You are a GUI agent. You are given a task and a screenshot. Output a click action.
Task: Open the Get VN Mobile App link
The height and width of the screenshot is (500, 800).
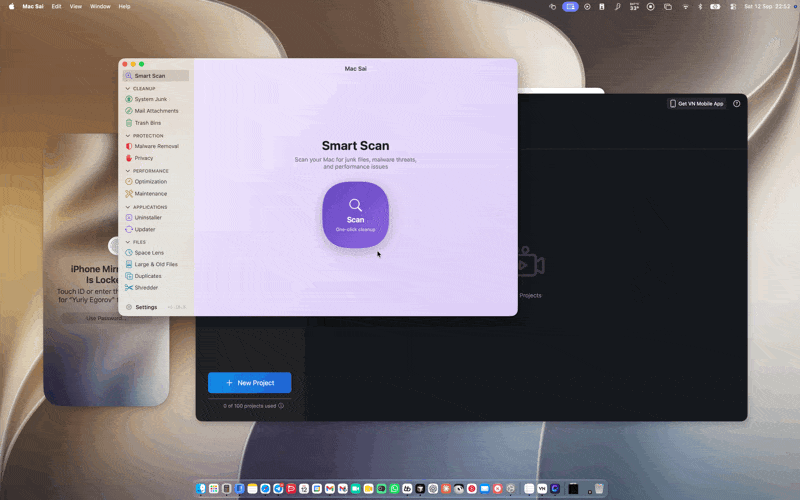pyautogui.click(x=696, y=104)
